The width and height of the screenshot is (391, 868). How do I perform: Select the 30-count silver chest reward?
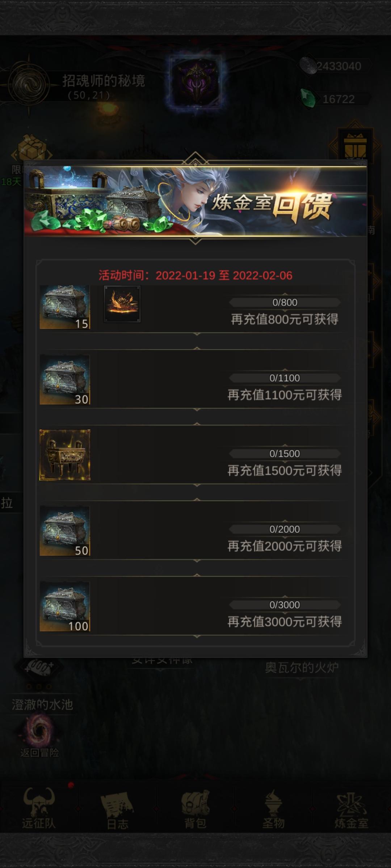[x=65, y=380]
